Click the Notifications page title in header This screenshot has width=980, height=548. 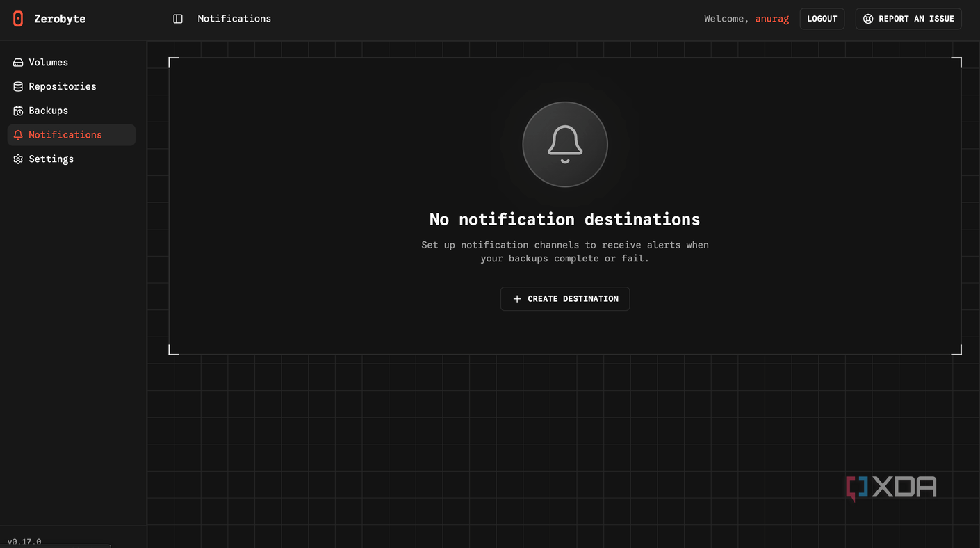click(234, 19)
